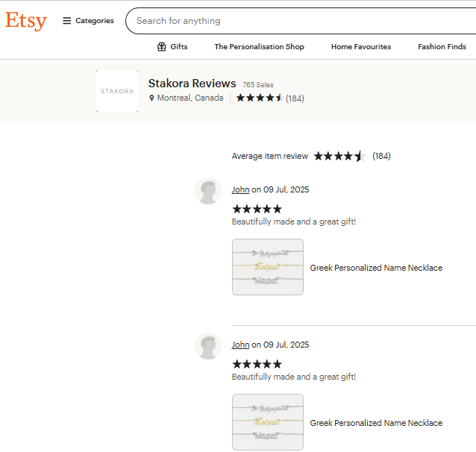Click the Stakora shop logo

117,91
